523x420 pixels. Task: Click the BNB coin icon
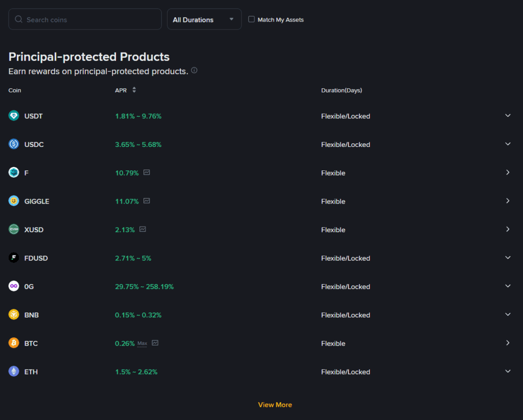click(14, 315)
